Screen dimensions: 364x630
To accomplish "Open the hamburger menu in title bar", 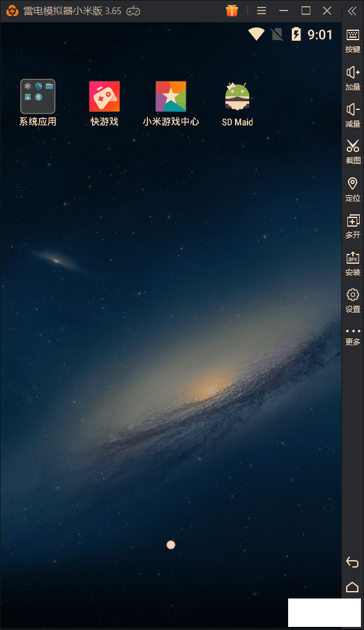I will (262, 10).
